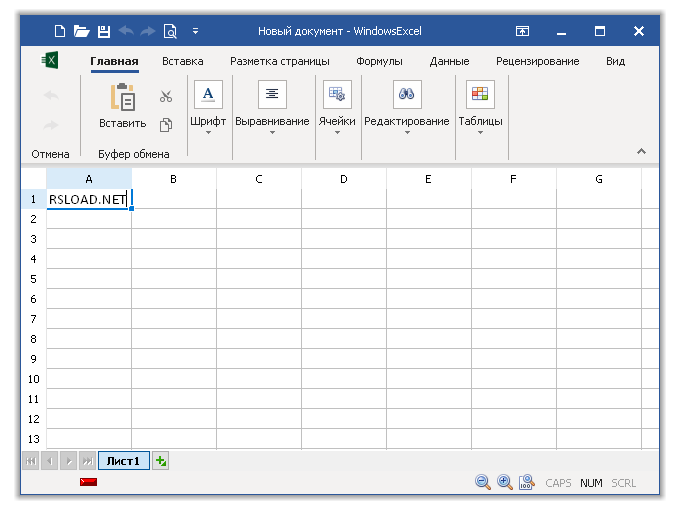The width and height of the screenshot is (693, 512).
Task: Open a file with the folder icon
Action: click(x=81, y=31)
